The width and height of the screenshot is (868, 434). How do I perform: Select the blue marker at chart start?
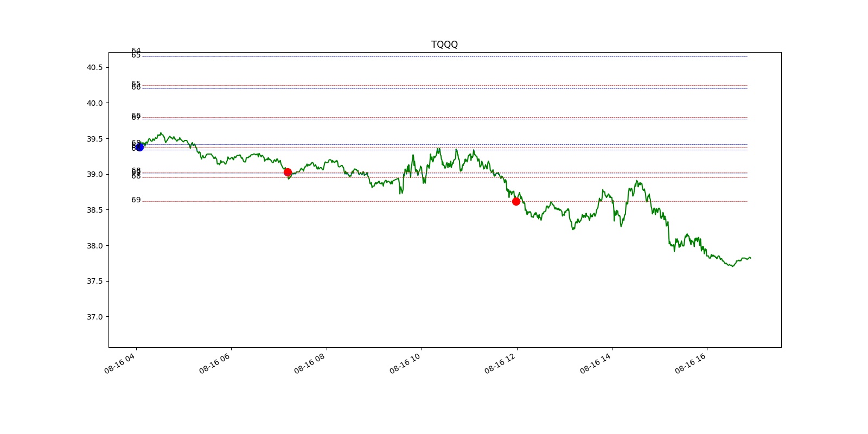(139, 147)
